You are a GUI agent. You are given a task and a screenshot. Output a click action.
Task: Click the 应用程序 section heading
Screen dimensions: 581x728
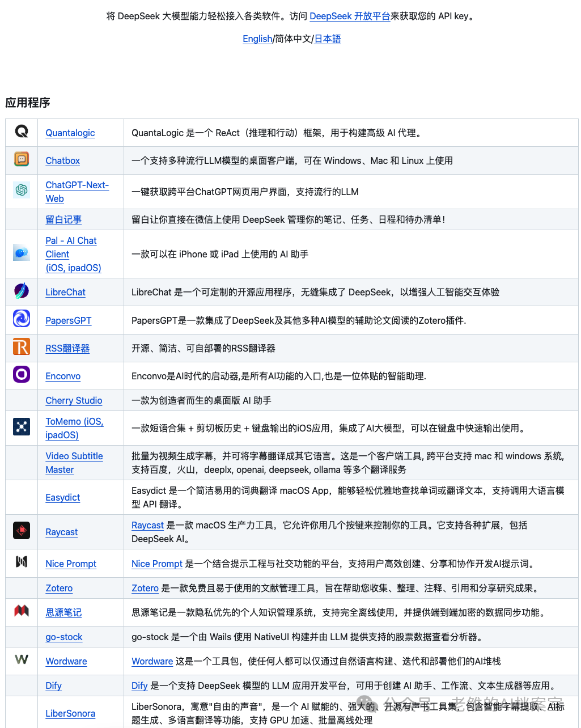coord(28,103)
